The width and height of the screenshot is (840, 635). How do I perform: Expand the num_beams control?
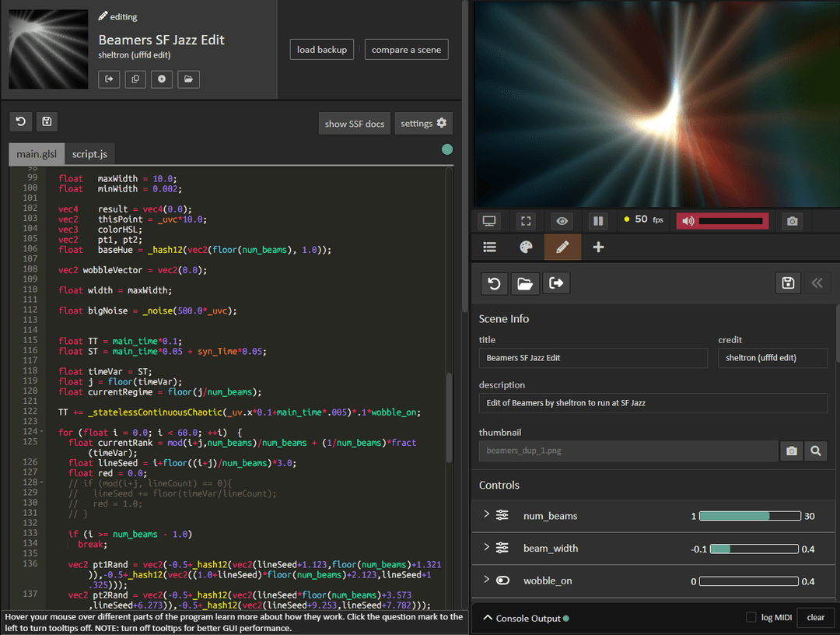coord(486,514)
